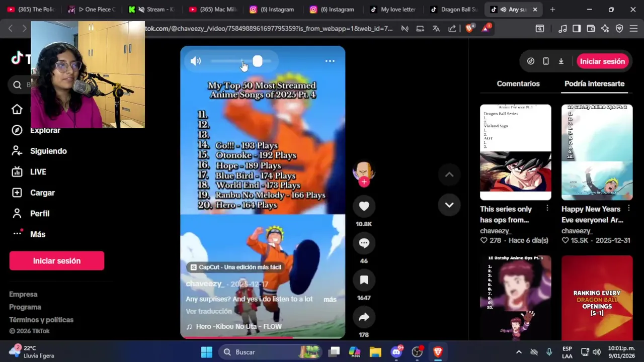644x362 pixels.
Task: Open the Brave VPN shield icon
Action: coord(619,29)
